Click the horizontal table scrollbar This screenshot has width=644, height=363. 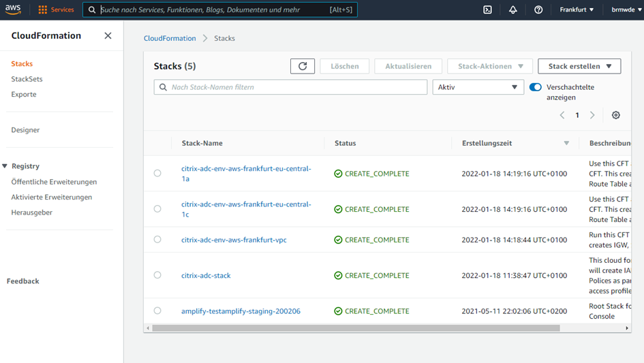tap(356, 328)
